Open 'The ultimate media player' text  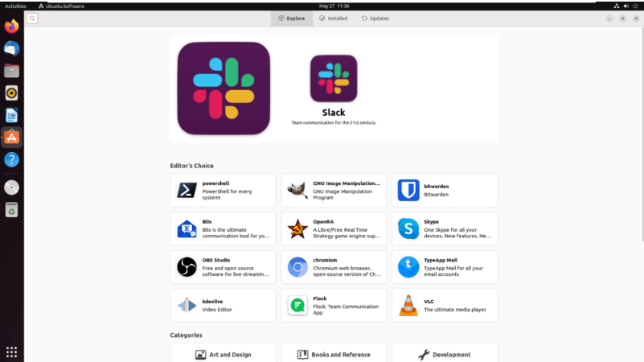coord(455,310)
